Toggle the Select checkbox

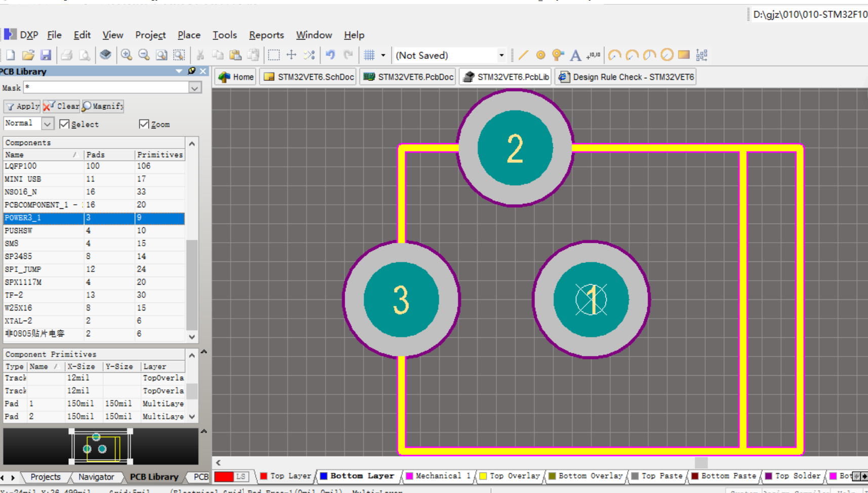tap(64, 124)
